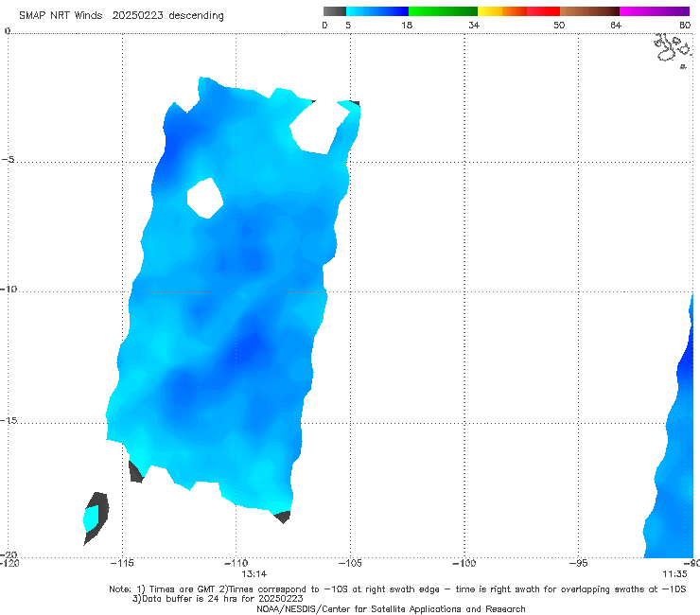Image resolution: width=700 pixels, height=615 pixels.
Task: Click the magenta segment of the color bar
Action: (x=655, y=11)
